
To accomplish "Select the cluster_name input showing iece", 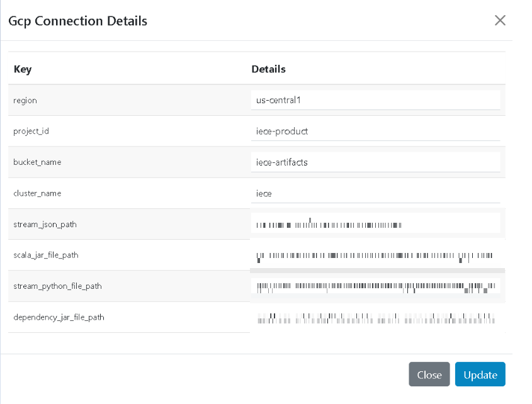I will coord(375,193).
